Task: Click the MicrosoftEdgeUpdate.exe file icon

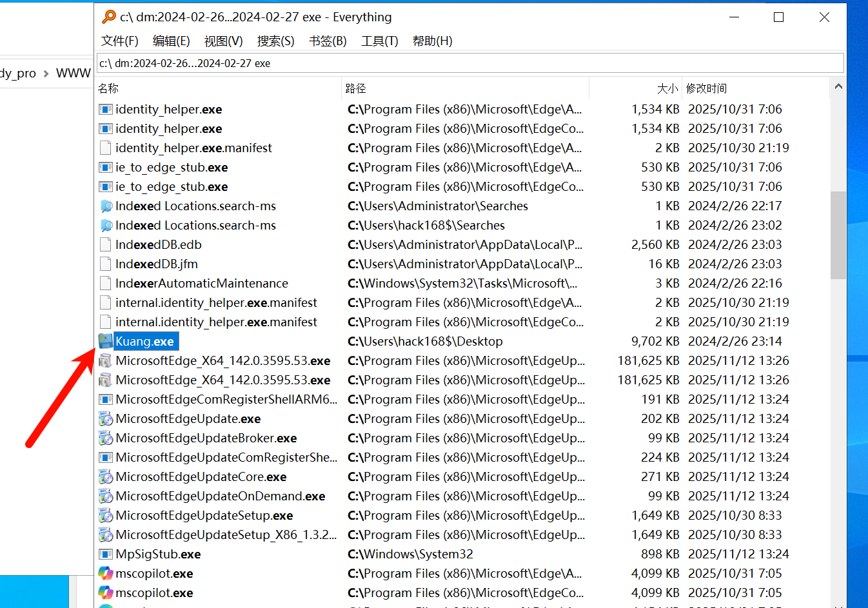Action: point(106,418)
